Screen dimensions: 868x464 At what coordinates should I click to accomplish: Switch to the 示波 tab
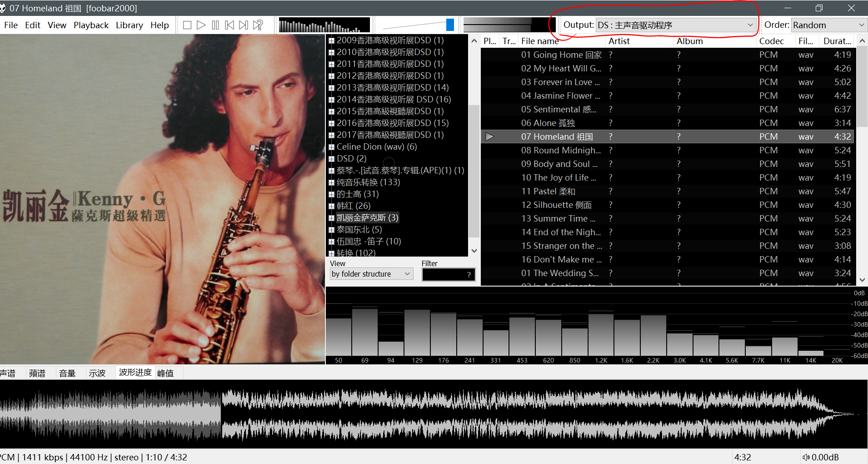(97, 373)
